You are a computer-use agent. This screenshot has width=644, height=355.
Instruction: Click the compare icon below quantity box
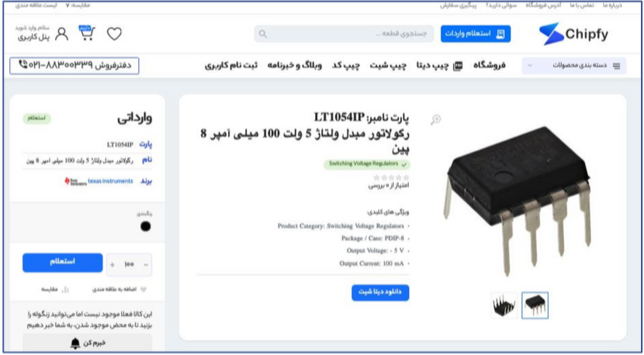tap(65, 290)
